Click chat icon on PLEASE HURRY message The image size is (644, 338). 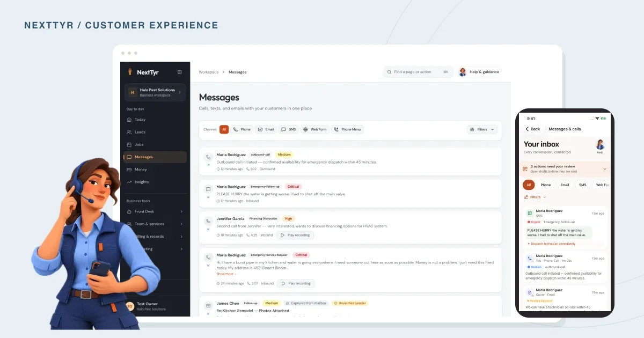pyautogui.click(x=208, y=189)
